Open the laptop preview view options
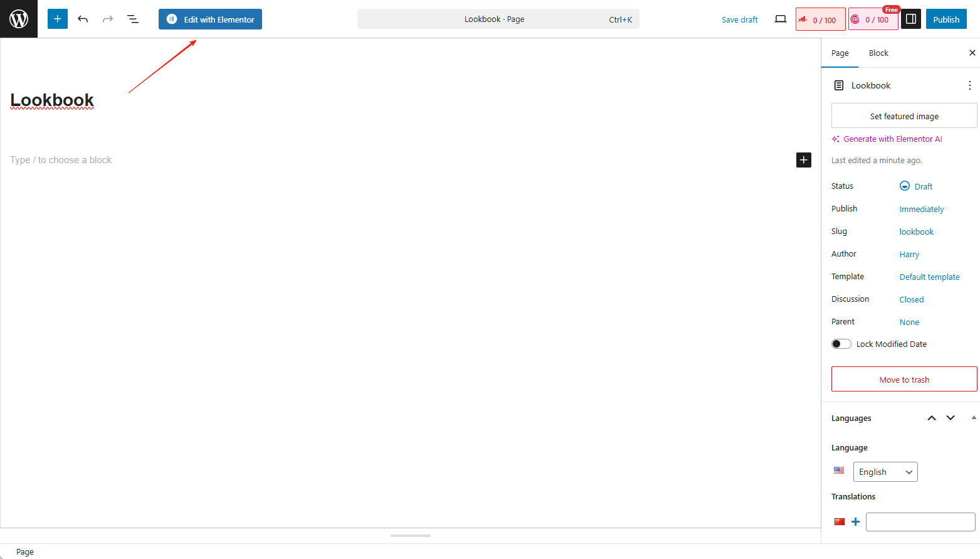The height and width of the screenshot is (559, 980). pyautogui.click(x=781, y=19)
